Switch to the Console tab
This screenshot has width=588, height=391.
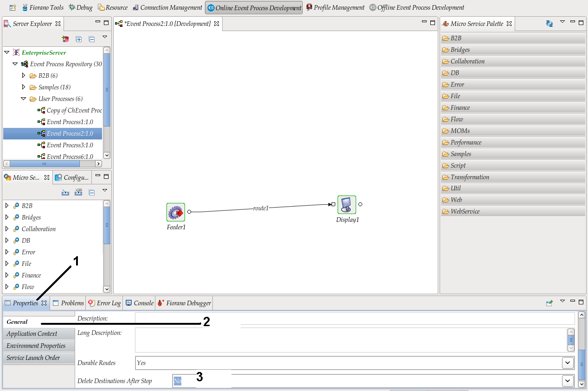click(139, 303)
